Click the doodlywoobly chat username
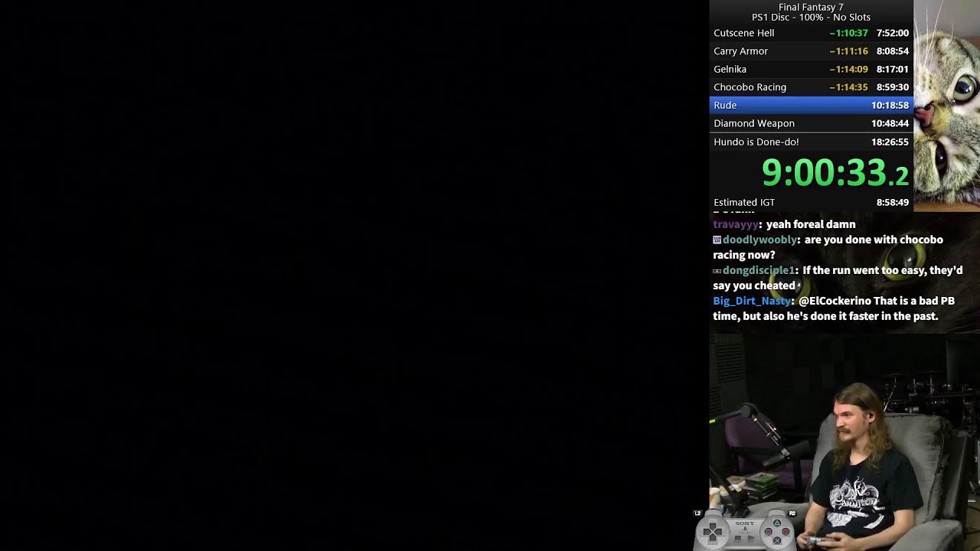 click(759, 240)
